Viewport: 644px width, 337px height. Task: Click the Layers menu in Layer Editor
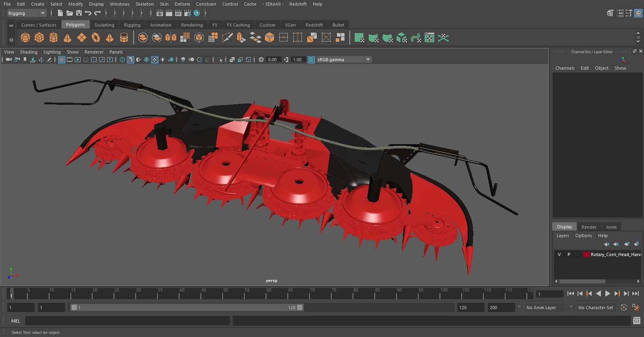pyautogui.click(x=563, y=236)
